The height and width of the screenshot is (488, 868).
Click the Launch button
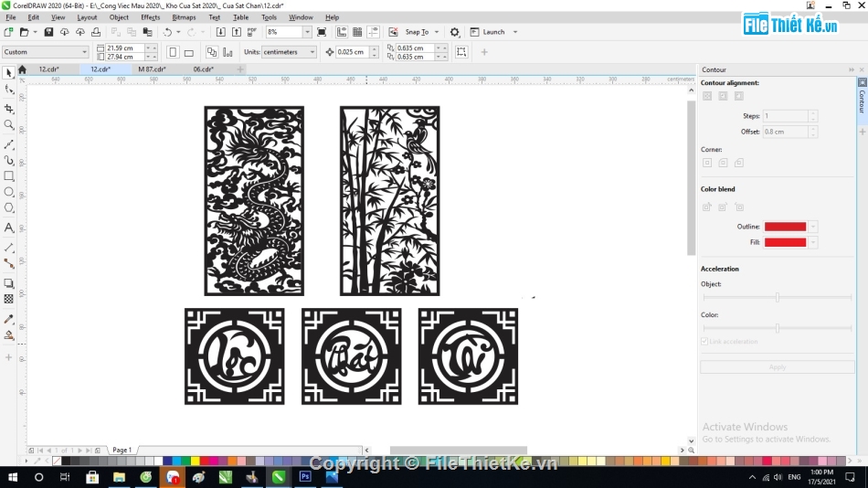point(488,32)
